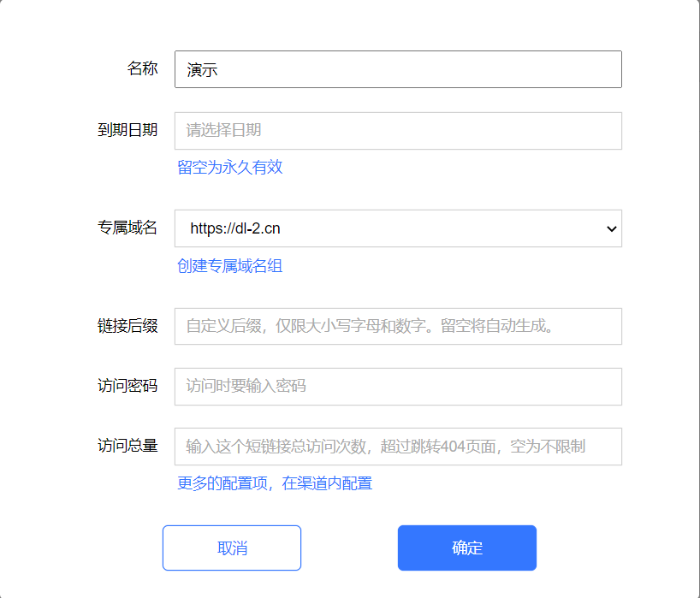
Task: Click the 链接后缀 label
Action: 128,326
